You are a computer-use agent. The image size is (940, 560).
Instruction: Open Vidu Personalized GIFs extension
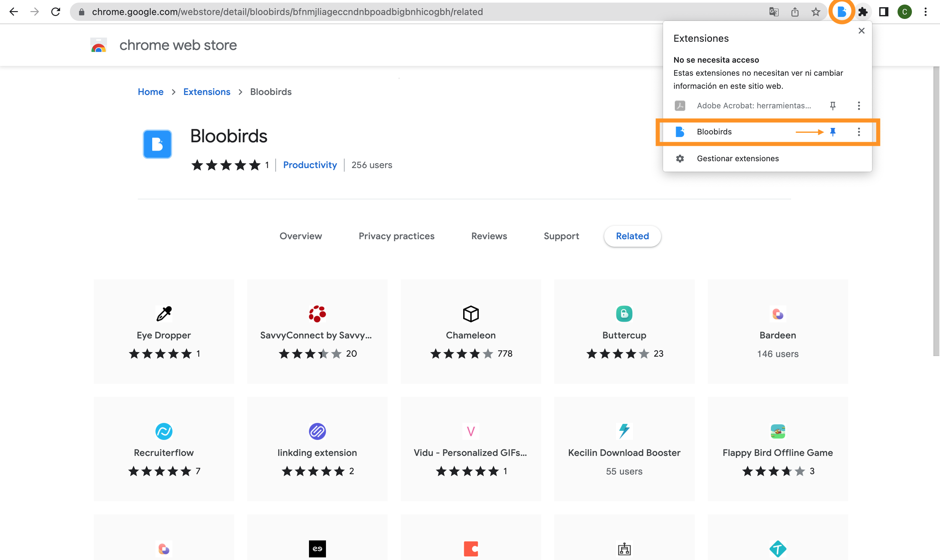[471, 449]
